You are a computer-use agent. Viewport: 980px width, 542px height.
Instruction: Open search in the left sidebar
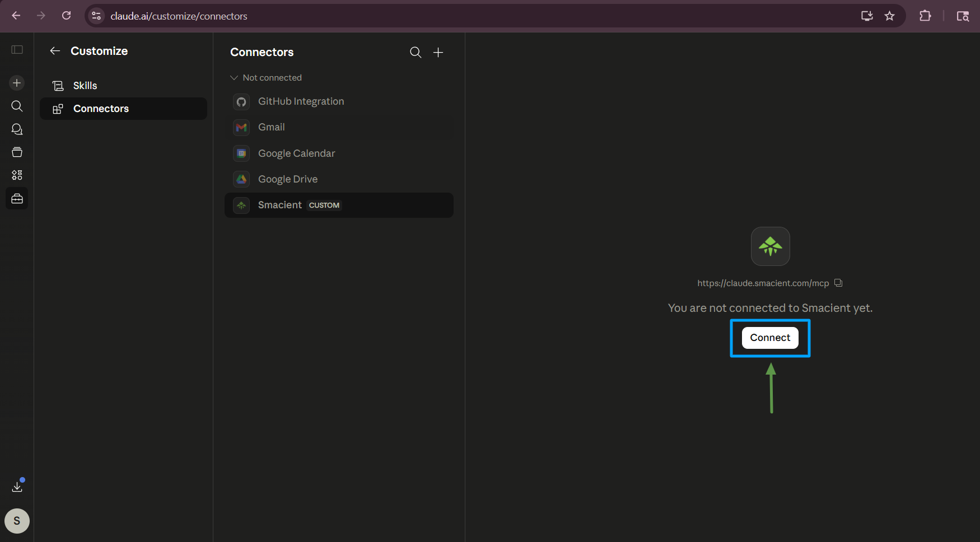[17, 106]
